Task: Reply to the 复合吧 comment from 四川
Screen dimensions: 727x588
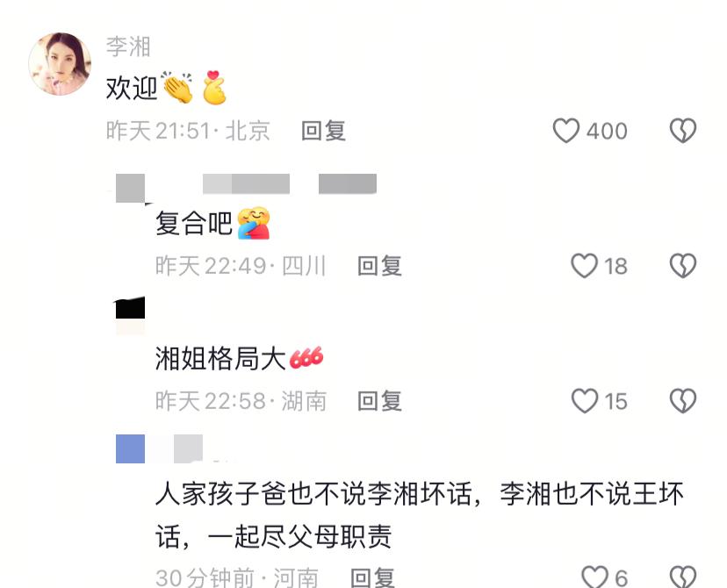Action: pyautogui.click(x=379, y=266)
